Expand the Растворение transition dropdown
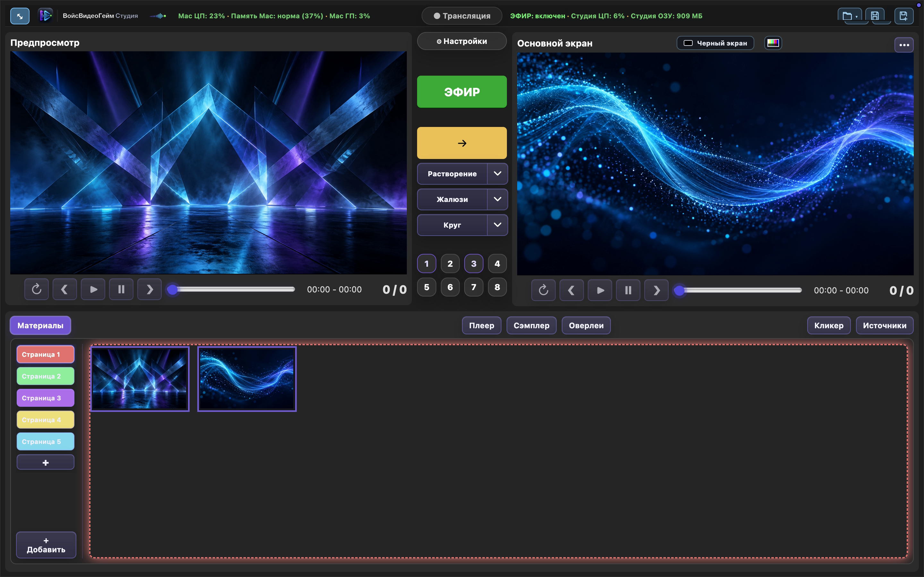 498,174
